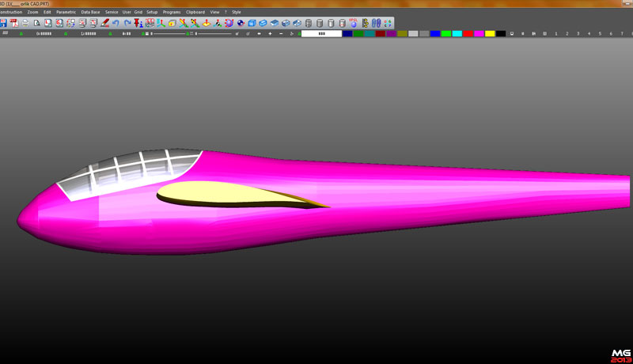The height and width of the screenshot is (364, 633).
Task: Open the Clipboard menu
Action: pyautogui.click(x=195, y=13)
